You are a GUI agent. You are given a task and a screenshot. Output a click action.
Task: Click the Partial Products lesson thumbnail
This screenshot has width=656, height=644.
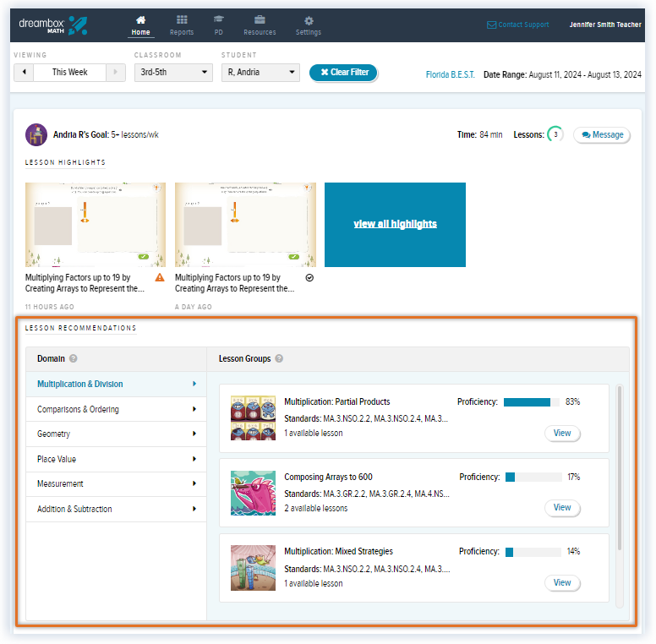pyautogui.click(x=253, y=418)
